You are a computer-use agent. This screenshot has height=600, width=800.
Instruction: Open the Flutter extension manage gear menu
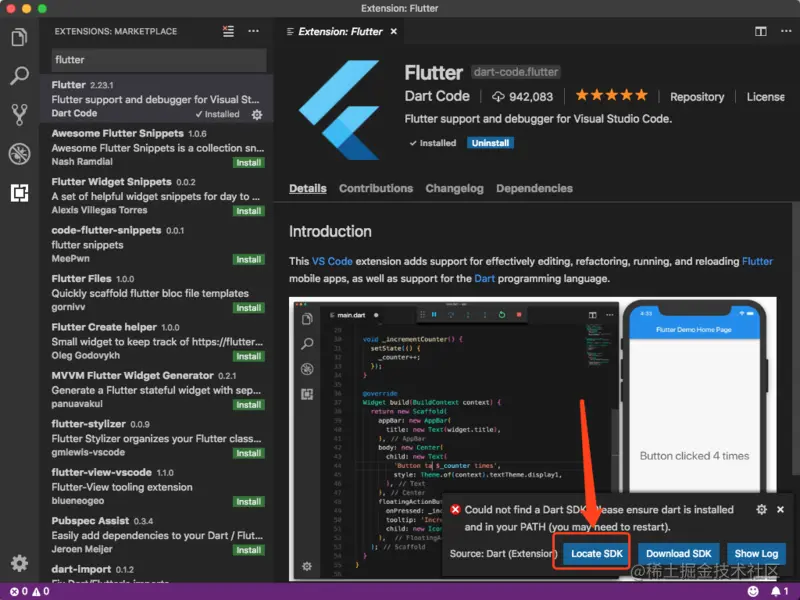(257, 114)
